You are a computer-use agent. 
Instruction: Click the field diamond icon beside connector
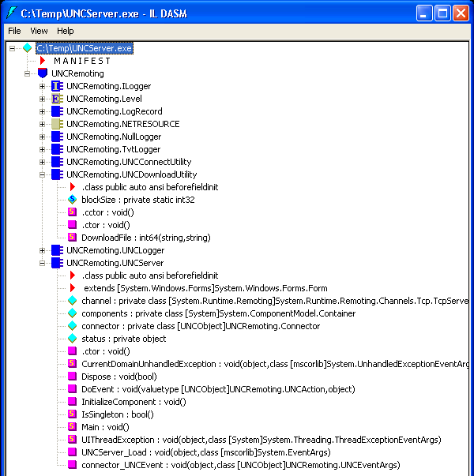pos(73,326)
